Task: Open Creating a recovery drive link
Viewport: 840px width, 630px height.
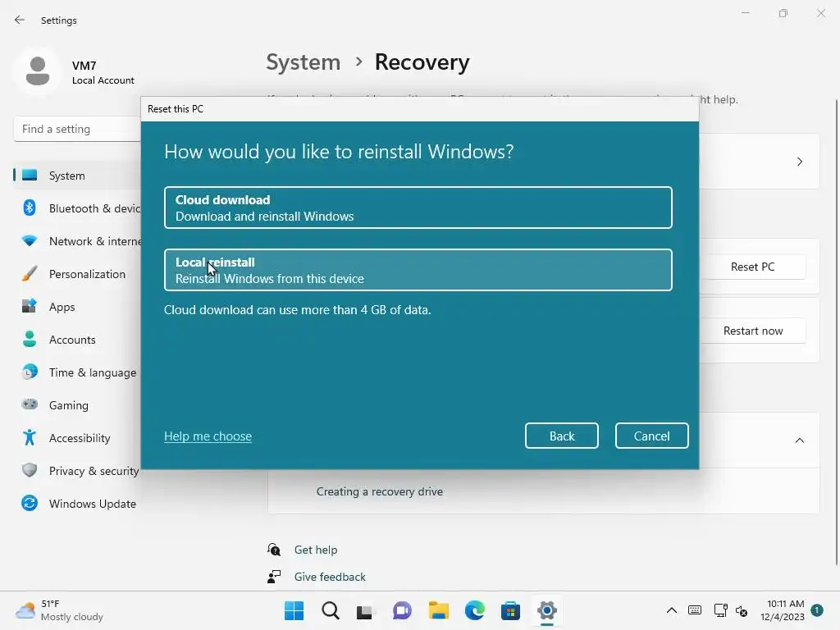Action: click(379, 492)
